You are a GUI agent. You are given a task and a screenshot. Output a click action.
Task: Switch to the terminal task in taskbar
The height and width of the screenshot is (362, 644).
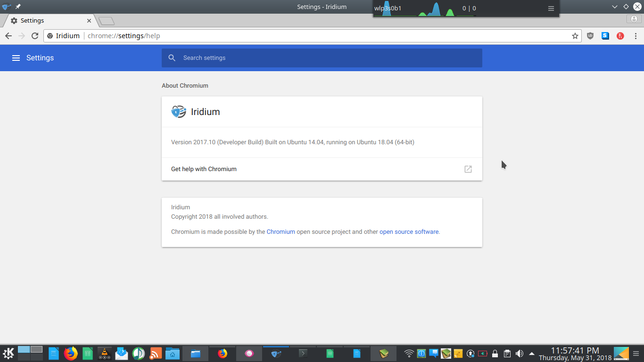pyautogui.click(x=303, y=354)
